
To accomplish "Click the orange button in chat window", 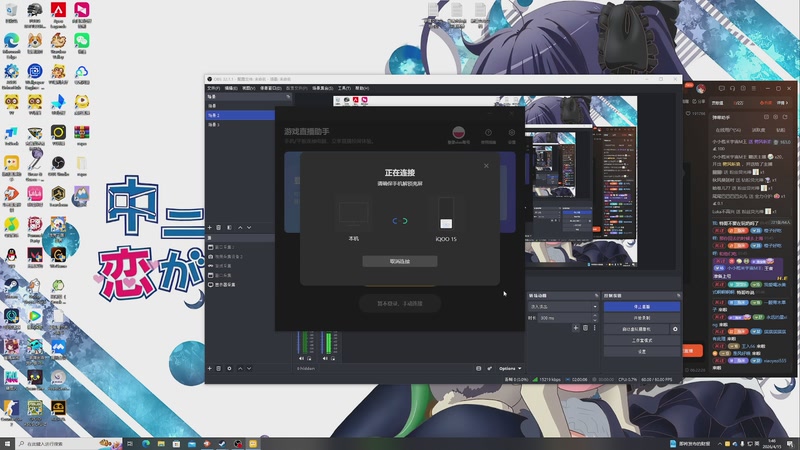I will pos(693,351).
